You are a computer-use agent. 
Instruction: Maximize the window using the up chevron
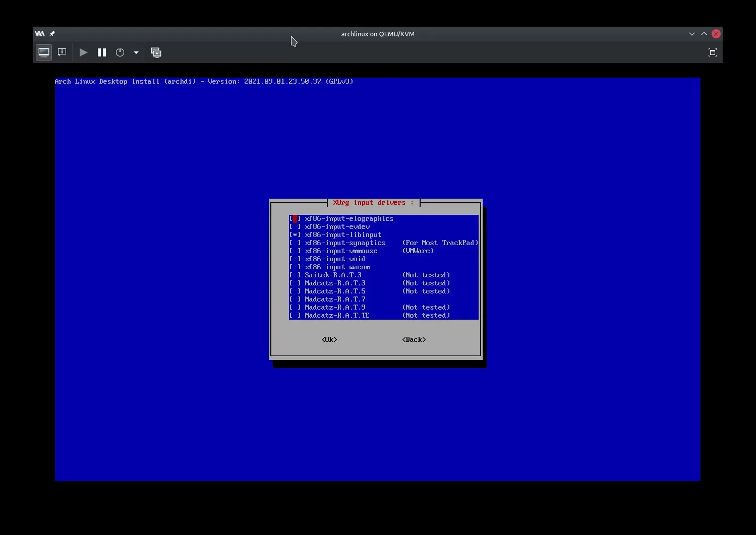[704, 34]
